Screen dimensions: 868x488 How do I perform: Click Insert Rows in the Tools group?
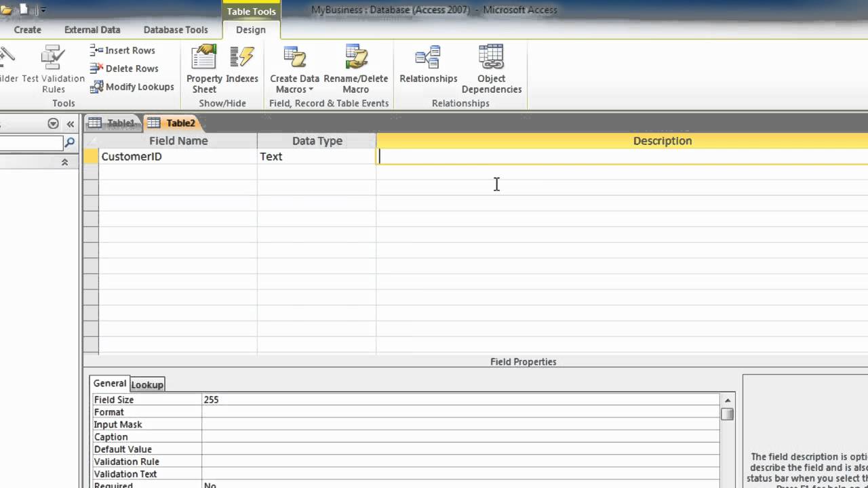pos(123,50)
